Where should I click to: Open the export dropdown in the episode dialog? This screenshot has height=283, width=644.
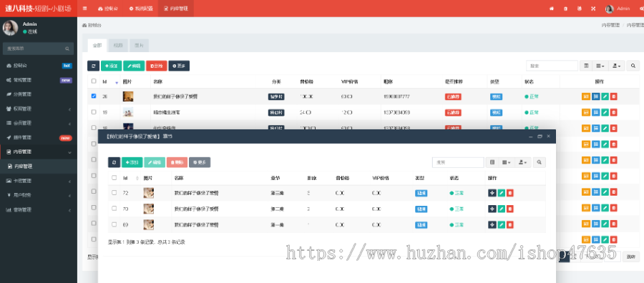[523, 162]
